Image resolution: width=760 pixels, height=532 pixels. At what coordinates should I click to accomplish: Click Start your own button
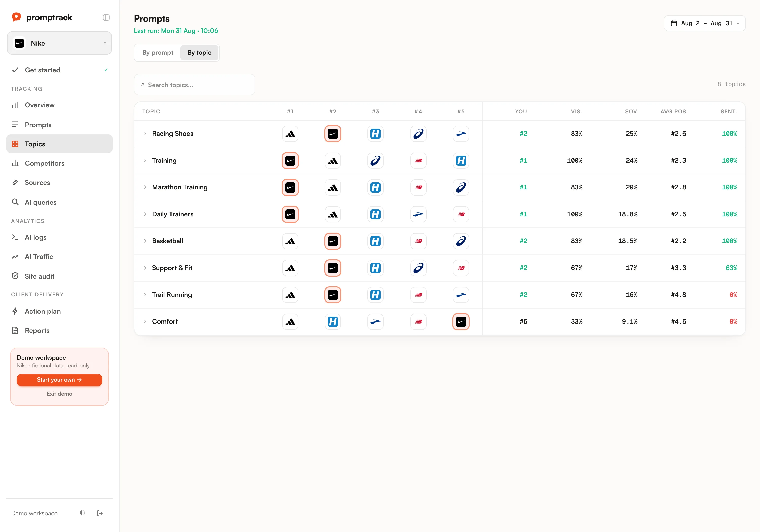point(60,380)
